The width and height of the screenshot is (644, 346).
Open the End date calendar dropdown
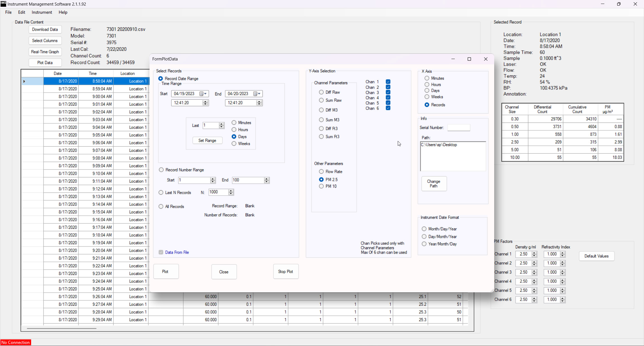259,94
